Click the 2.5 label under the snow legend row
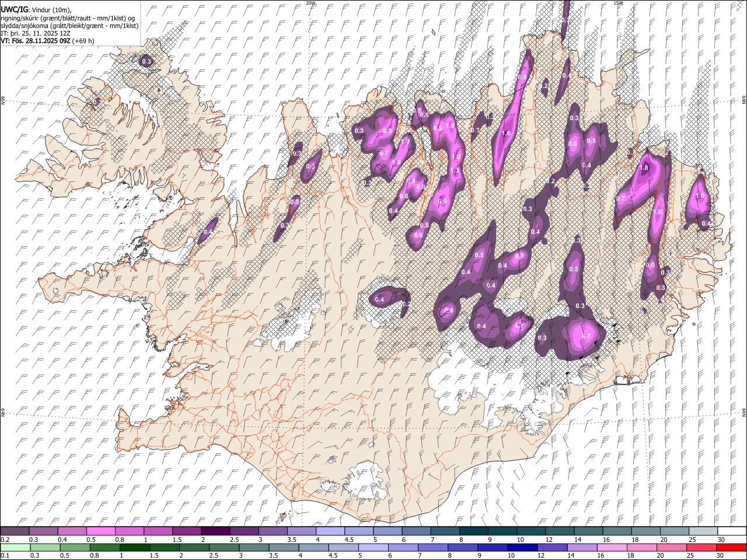The image size is (747, 560). pos(234,540)
